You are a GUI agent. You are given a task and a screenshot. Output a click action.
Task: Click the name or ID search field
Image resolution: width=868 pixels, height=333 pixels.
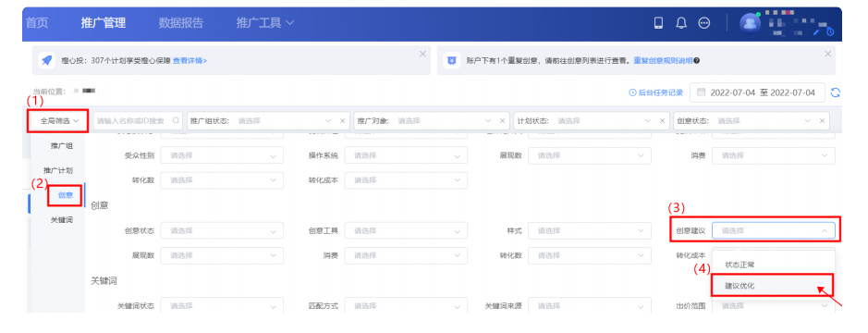click(x=138, y=121)
